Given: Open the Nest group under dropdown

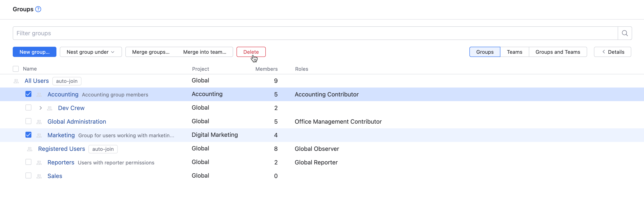Looking at the screenshot, I should (91, 52).
